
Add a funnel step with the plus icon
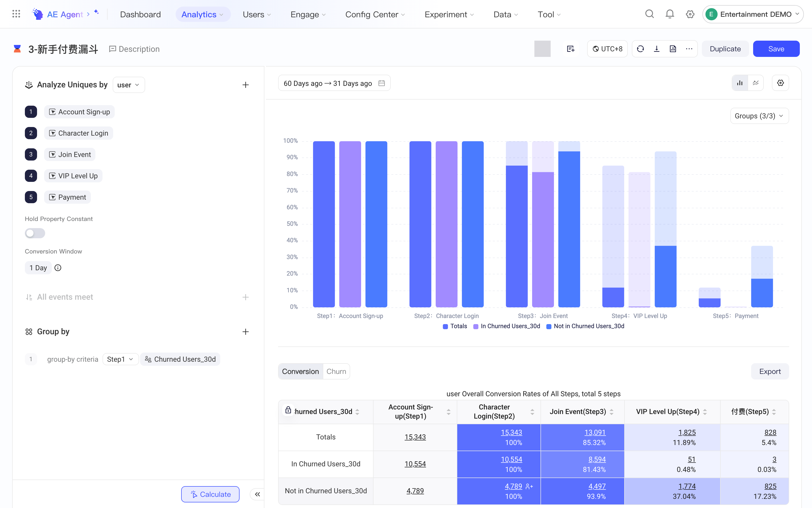coord(246,85)
